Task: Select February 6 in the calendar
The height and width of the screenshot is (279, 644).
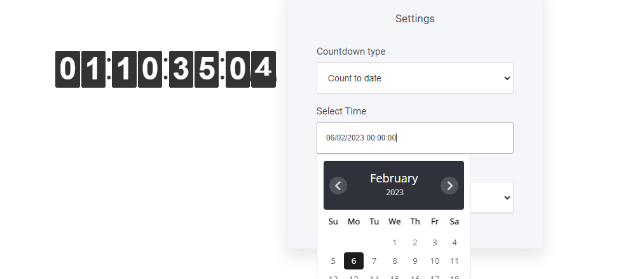Action: (x=354, y=261)
